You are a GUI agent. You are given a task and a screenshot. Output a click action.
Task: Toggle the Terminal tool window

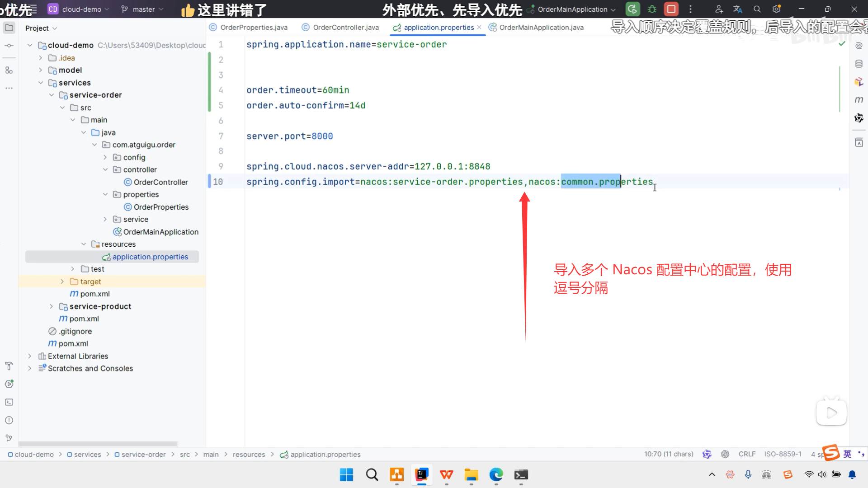[9, 402]
